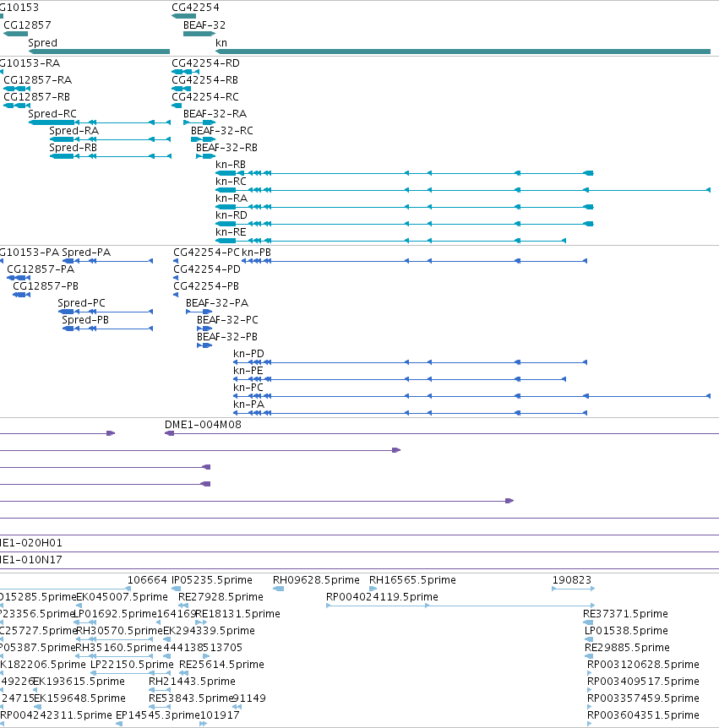This screenshot has height=728, width=719.
Task: Select transcript BEAF-32-RC
Action: [203, 139]
